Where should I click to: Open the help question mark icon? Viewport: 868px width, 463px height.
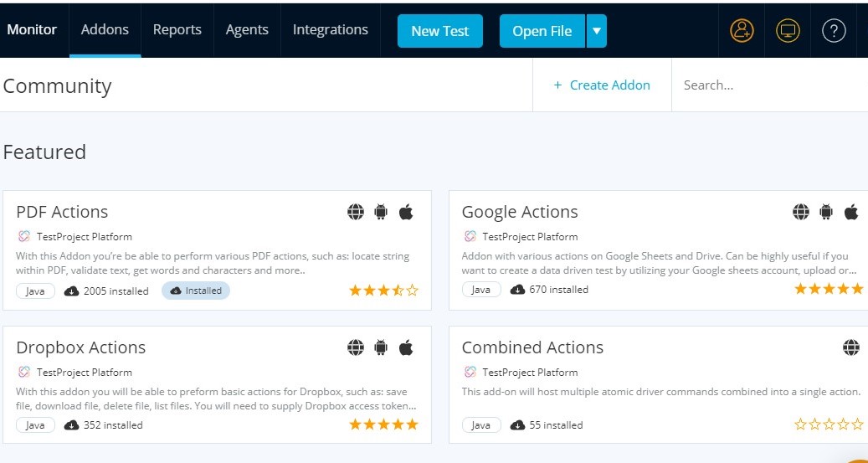coord(834,31)
